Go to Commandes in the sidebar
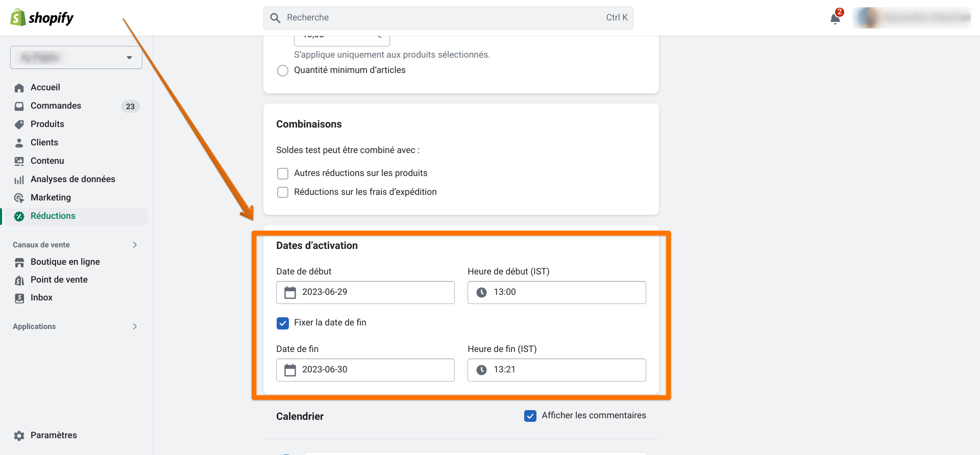Viewport: 980px width, 455px height. click(56, 106)
